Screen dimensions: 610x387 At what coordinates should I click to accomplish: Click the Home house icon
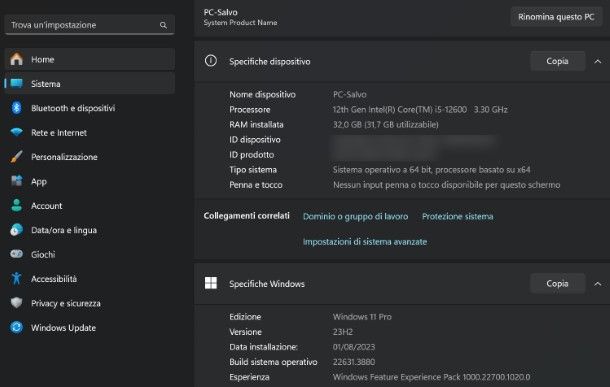point(16,59)
